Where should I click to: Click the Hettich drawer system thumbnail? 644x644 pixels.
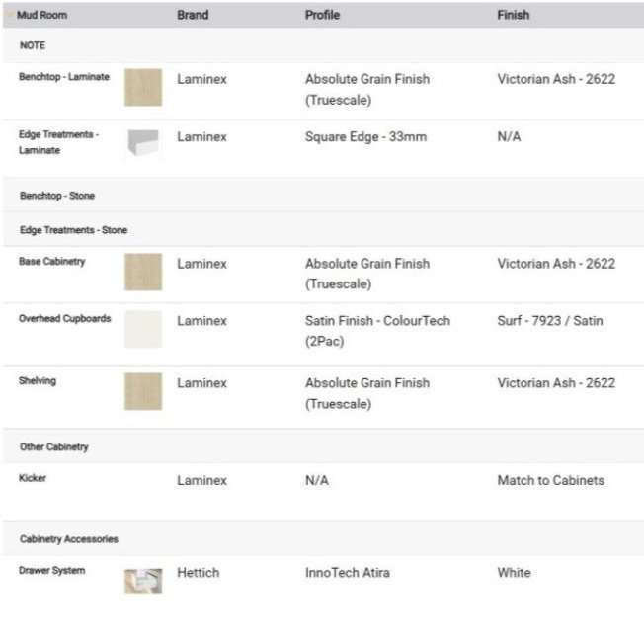pyautogui.click(x=143, y=581)
